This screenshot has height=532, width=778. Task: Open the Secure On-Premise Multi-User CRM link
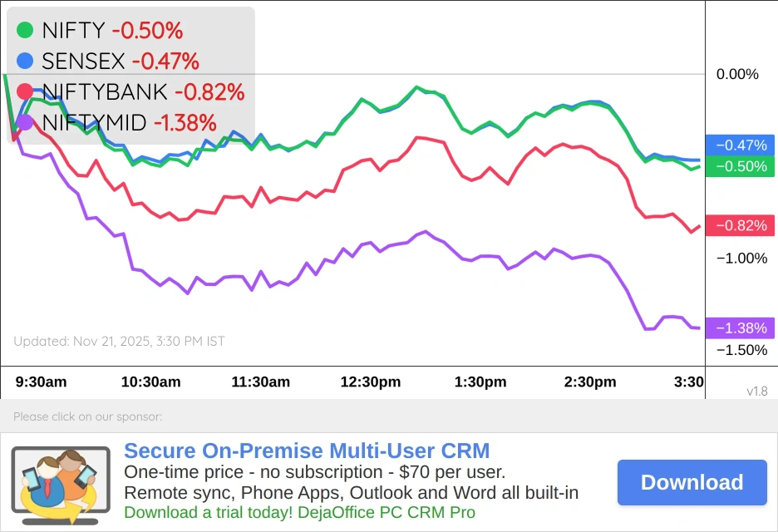[x=307, y=451]
